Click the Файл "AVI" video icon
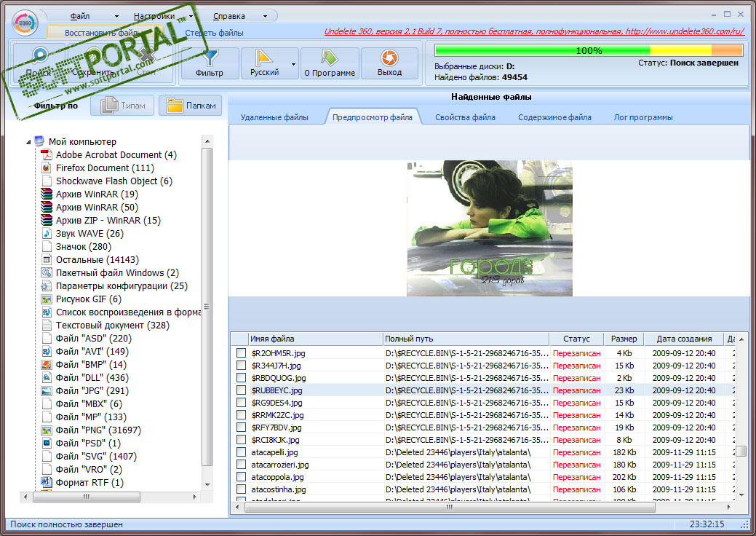This screenshot has height=536, width=756. [47, 351]
